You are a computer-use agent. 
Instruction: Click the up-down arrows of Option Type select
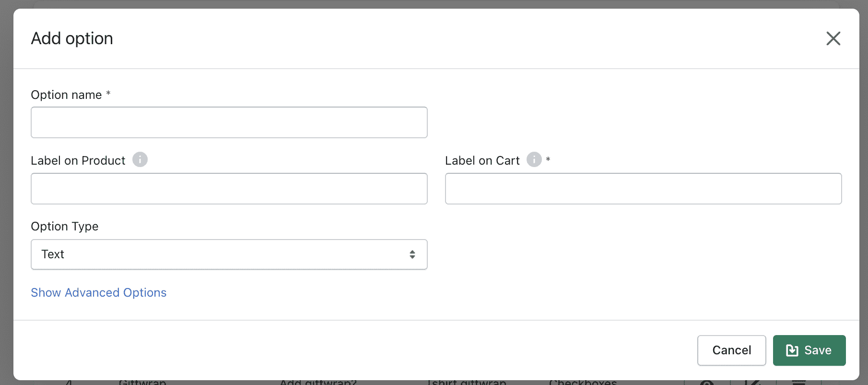coord(412,254)
